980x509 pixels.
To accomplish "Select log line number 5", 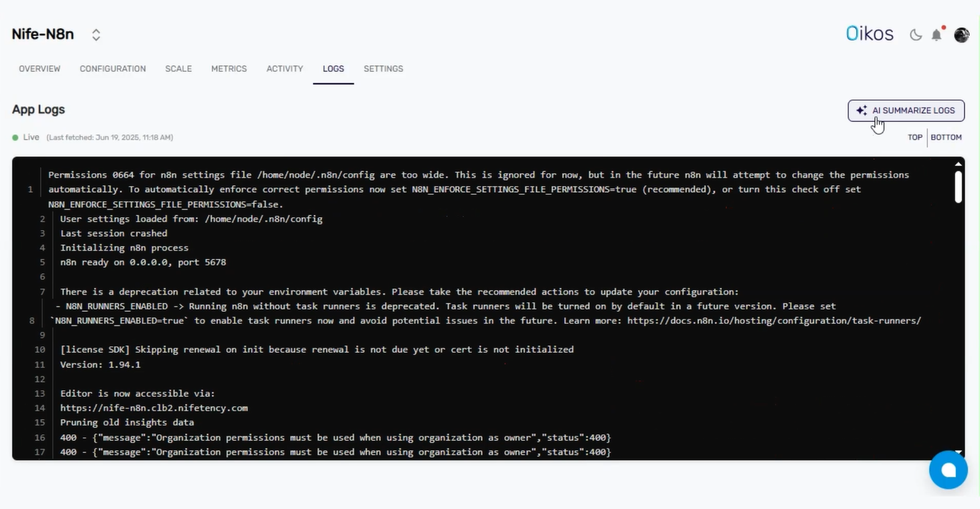I will pyautogui.click(x=41, y=262).
